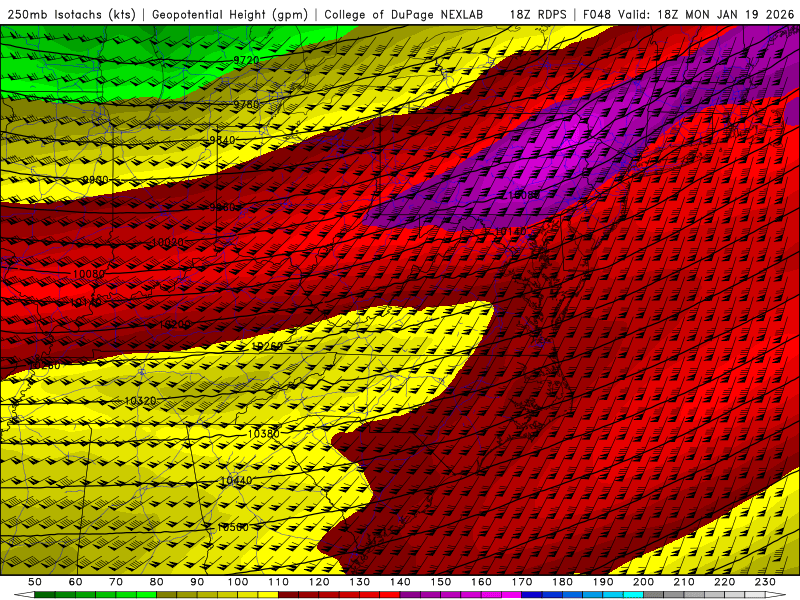
Task: Click the 9840 height contour label
Action: 222,140
